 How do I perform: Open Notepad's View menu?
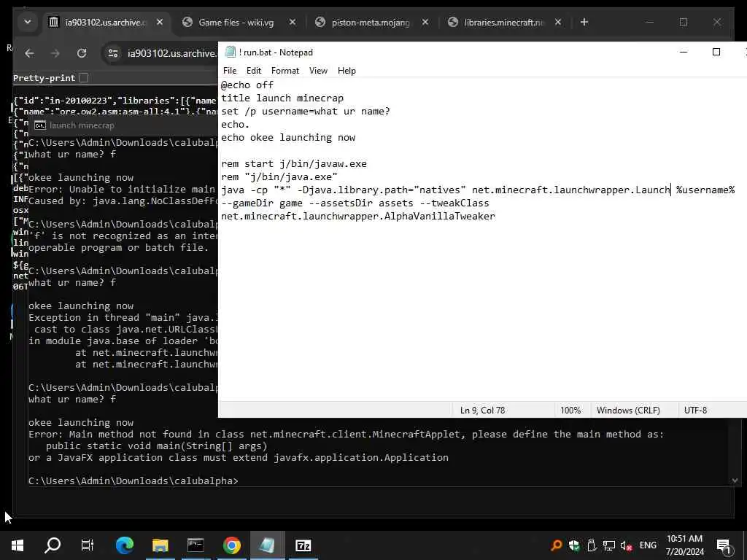(318, 71)
